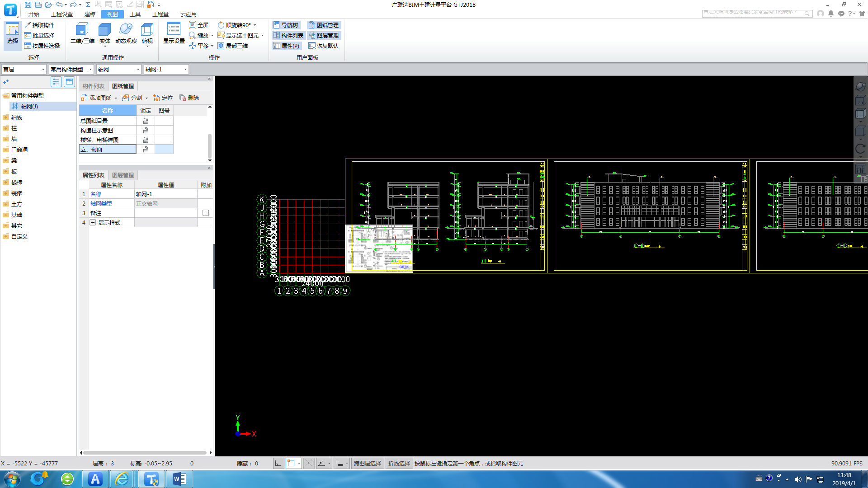Switch navigation pane to list view icon
Image resolution: width=868 pixels, height=488 pixels.
56,82
